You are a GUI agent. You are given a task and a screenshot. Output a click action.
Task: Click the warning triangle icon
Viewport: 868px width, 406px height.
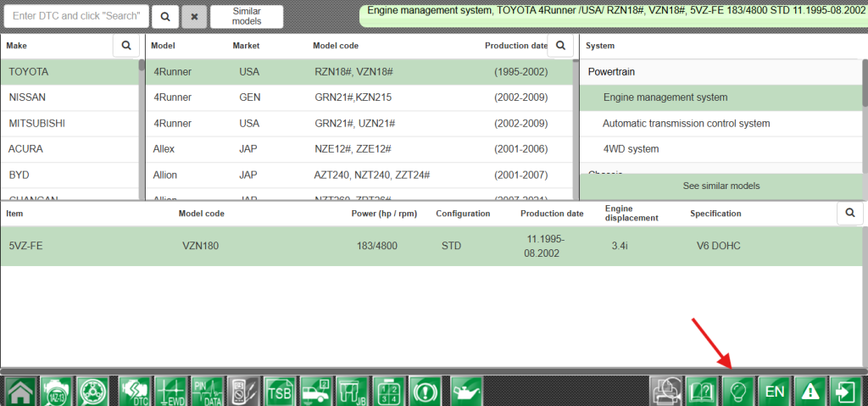tap(810, 392)
